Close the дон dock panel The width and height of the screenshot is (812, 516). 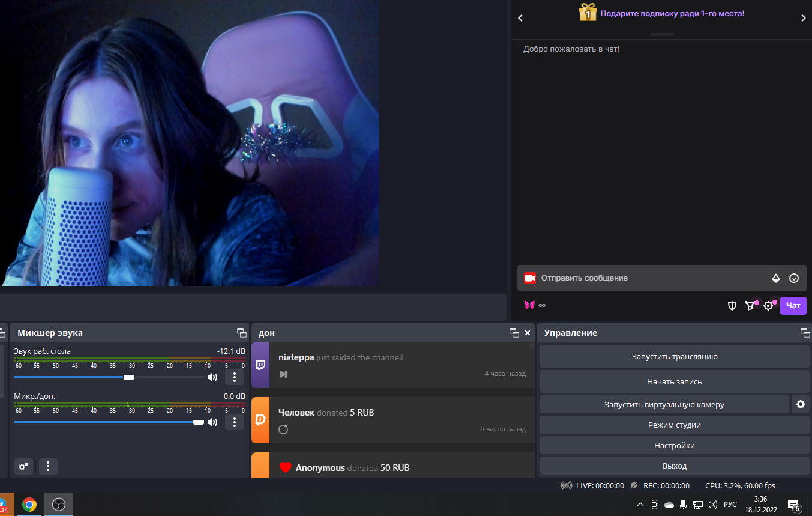click(x=528, y=333)
